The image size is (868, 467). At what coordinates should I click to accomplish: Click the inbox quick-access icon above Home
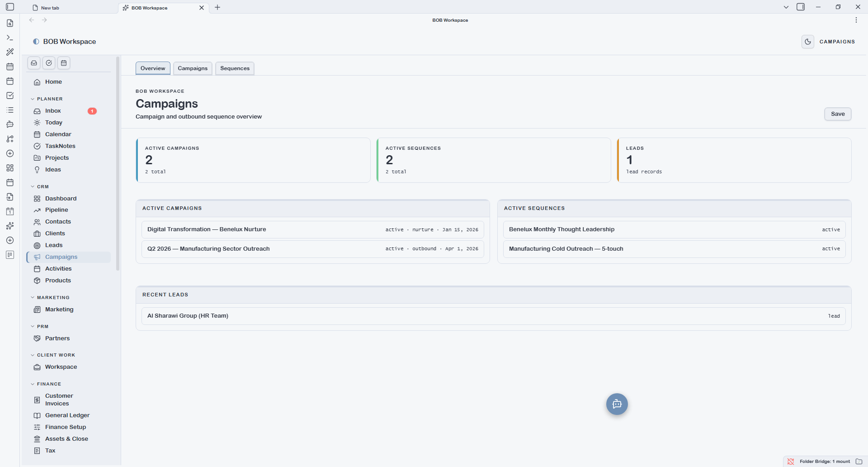(x=34, y=63)
